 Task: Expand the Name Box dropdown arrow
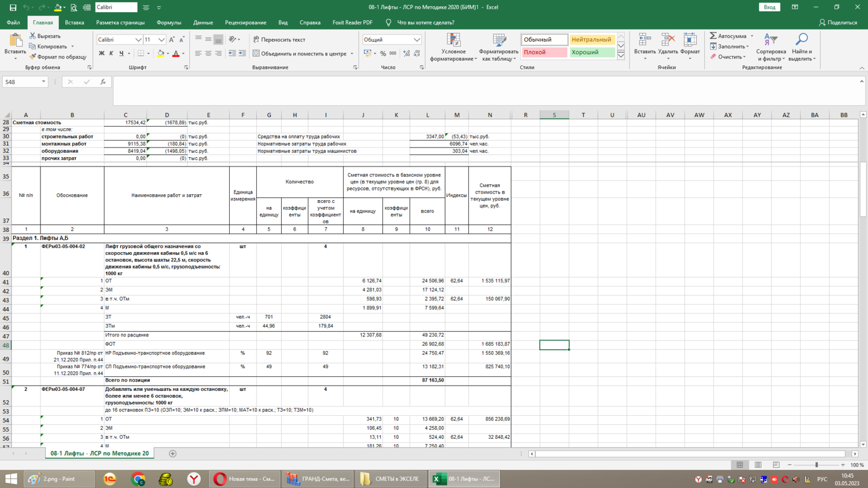pos(43,82)
